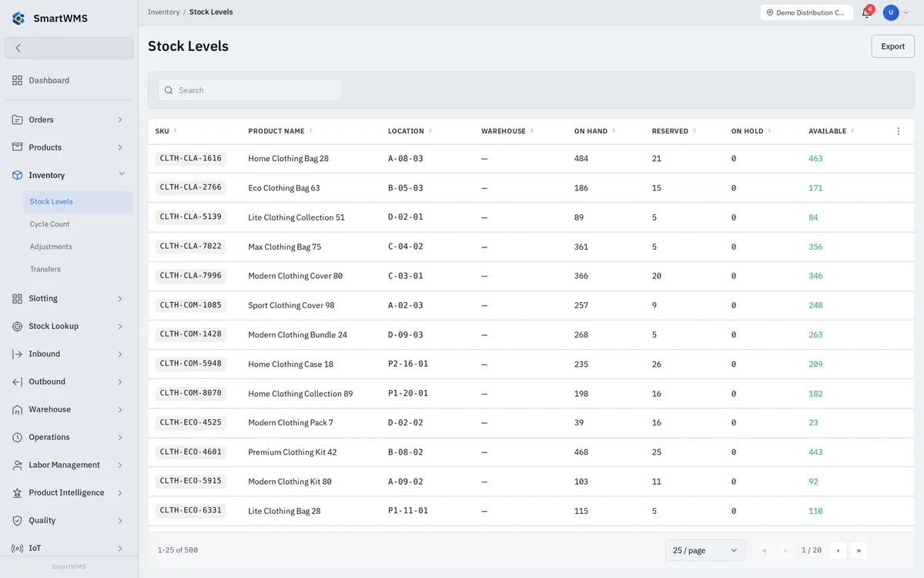Open table column options kebab menu

pos(899,131)
